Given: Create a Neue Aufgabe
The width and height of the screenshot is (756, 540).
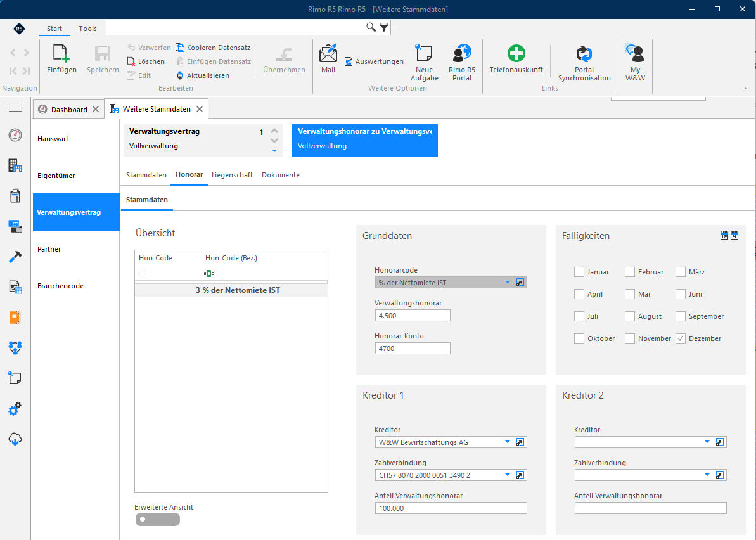Looking at the screenshot, I should coord(425,62).
